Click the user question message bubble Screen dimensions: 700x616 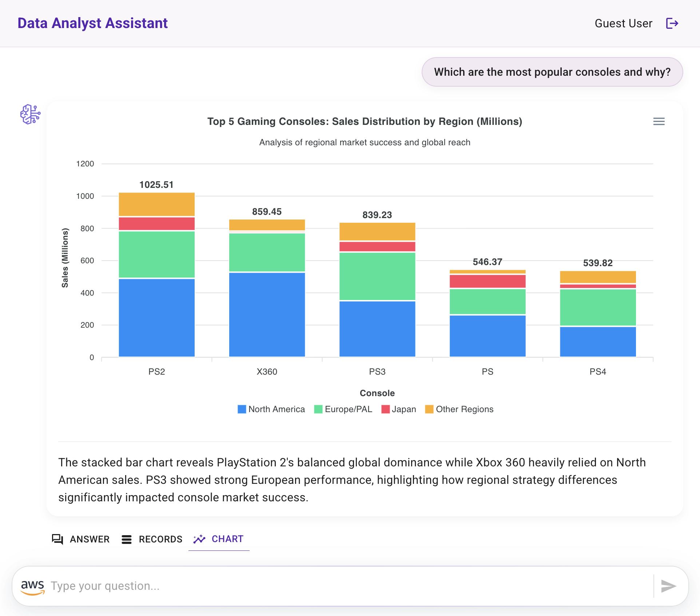coord(552,72)
